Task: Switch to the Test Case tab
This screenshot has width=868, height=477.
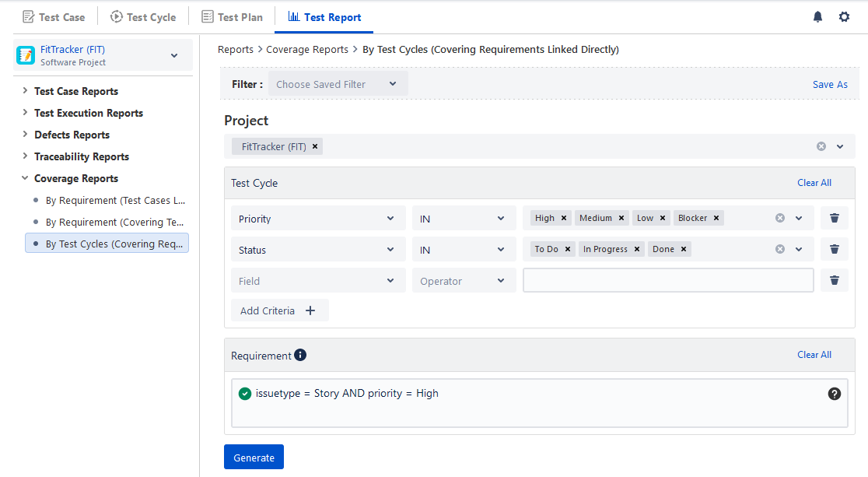Action: (x=54, y=17)
